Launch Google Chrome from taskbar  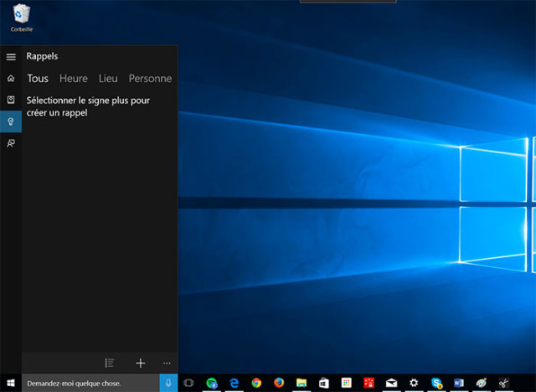tap(256, 383)
